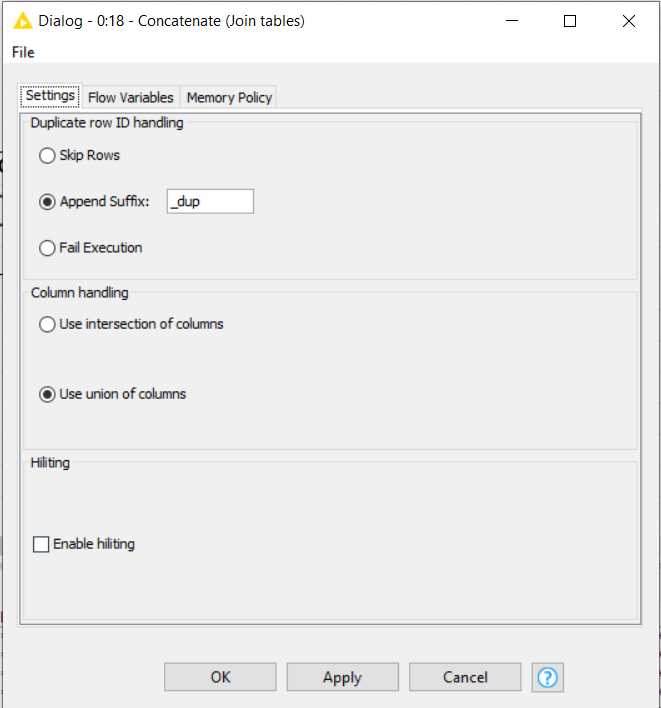Viewport: 661px width, 708px height.
Task: Open the File menu
Action: coord(23,52)
